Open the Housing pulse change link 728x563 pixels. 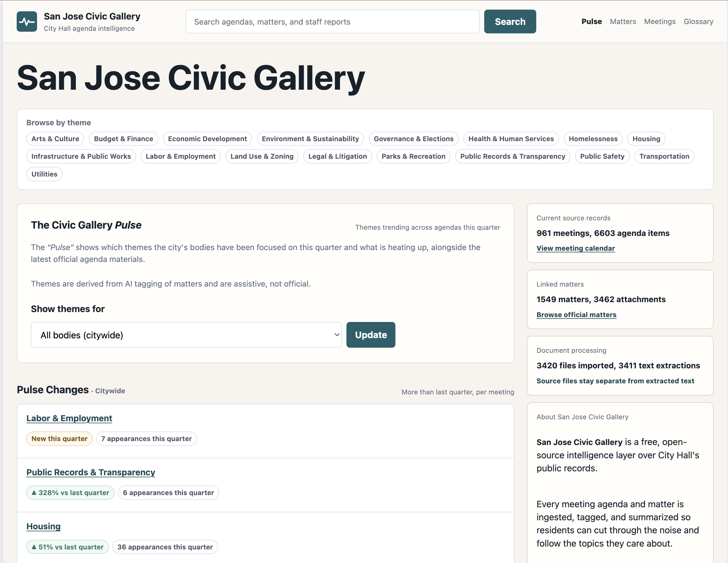[43, 526]
